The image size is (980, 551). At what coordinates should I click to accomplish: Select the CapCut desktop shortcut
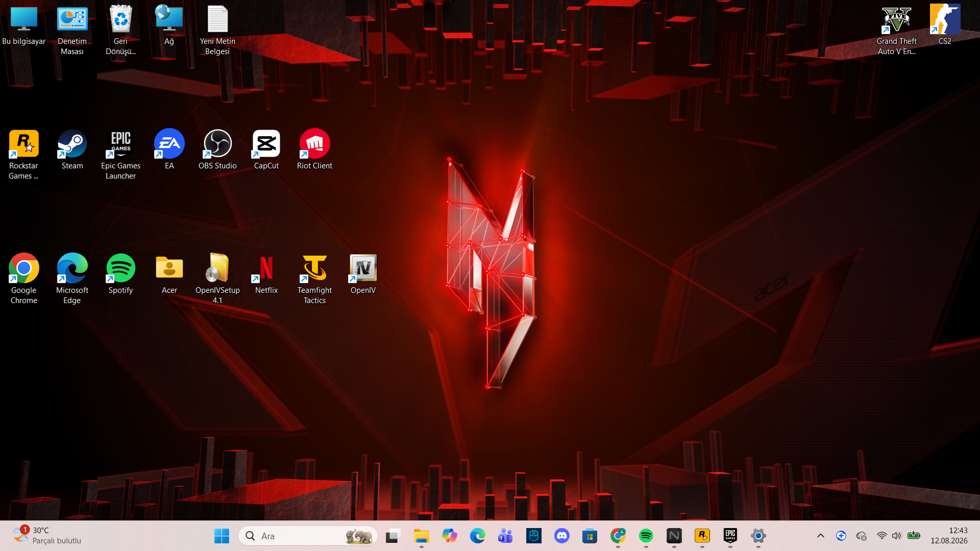pos(266,150)
